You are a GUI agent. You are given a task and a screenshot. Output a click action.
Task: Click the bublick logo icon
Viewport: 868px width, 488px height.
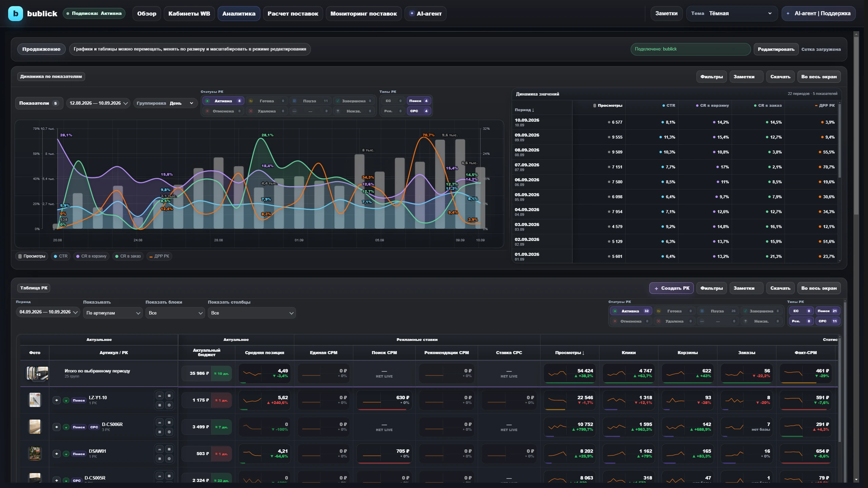click(x=16, y=14)
